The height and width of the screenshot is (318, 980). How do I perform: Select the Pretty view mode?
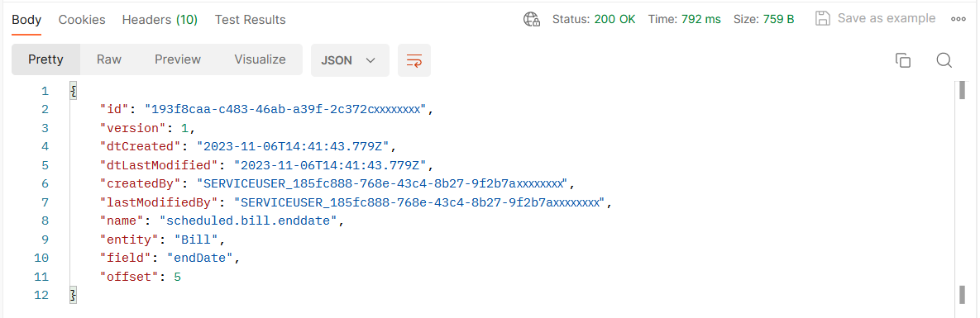pyautogui.click(x=45, y=59)
